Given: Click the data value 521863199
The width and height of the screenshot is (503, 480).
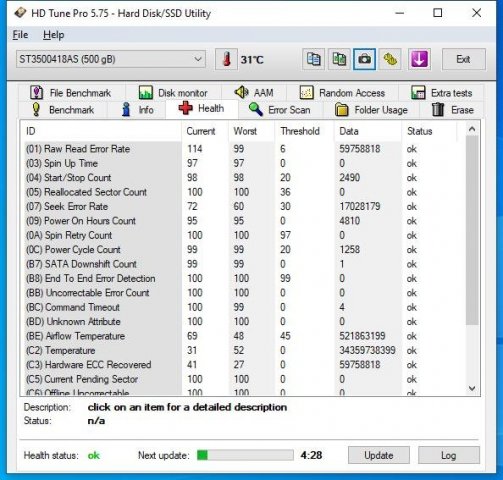Looking at the screenshot, I should point(362,336).
